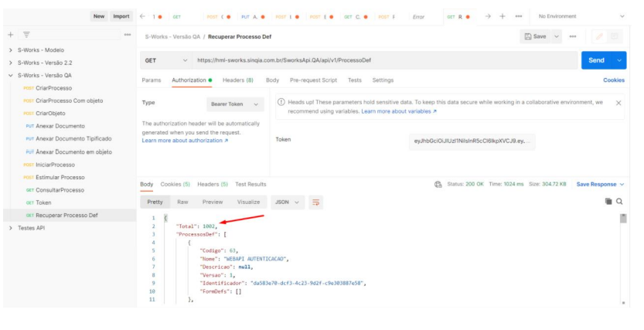Open request more actions ellipsis beside Save
The width and height of the screenshot is (644, 330).
point(573,36)
